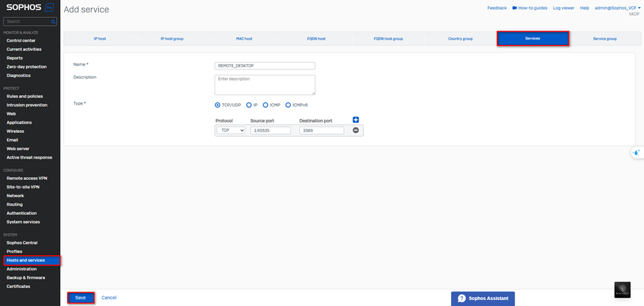Select the TCP/UDP type radio button
Image resolution: width=644 pixels, height=306 pixels.
point(218,105)
